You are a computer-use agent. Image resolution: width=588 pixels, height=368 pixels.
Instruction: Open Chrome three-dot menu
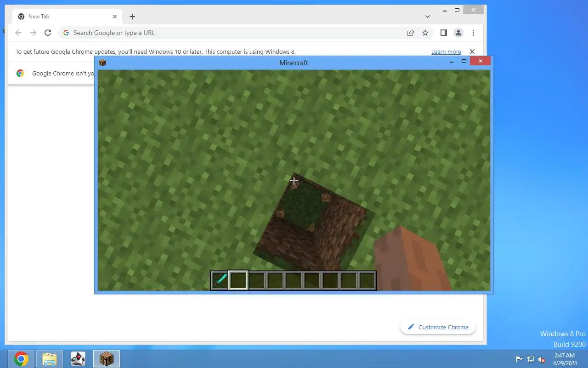pyautogui.click(x=473, y=33)
